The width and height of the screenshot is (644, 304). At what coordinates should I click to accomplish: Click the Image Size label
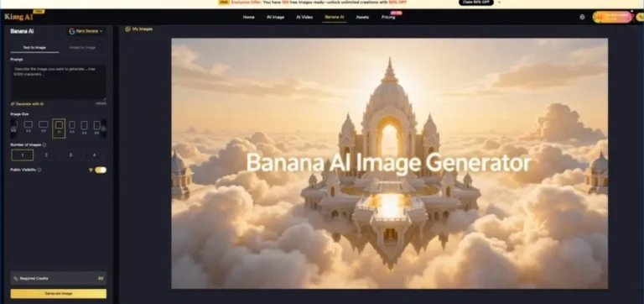click(x=20, y=114)
